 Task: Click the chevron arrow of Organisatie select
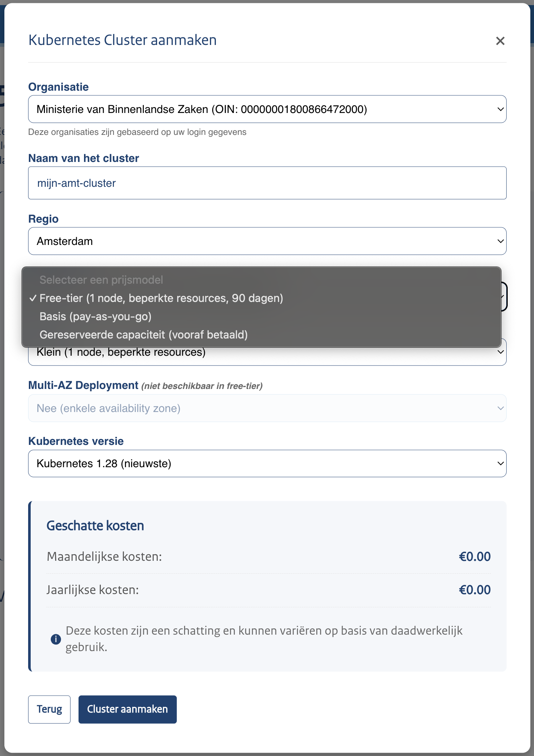[500, 109]
